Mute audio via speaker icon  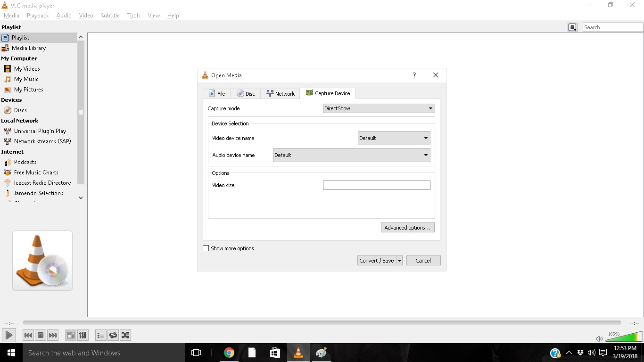599,338
